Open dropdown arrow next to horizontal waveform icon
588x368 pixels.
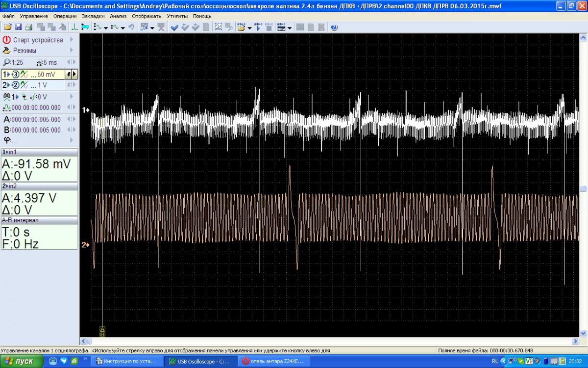coord(123,27)
